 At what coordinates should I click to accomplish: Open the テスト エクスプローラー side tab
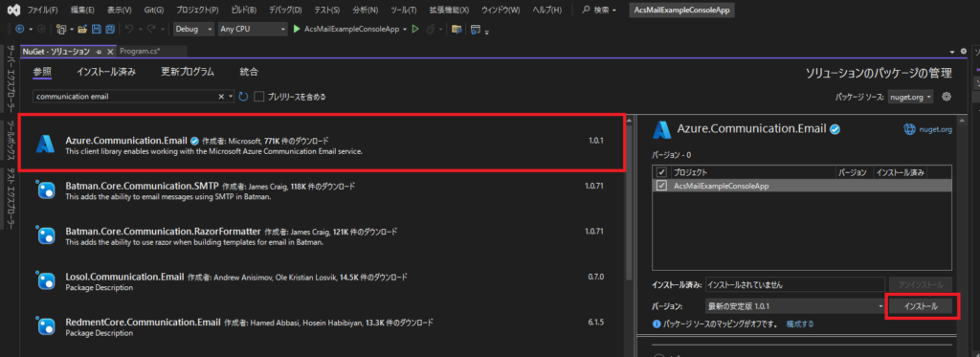[x=10, y=198]
